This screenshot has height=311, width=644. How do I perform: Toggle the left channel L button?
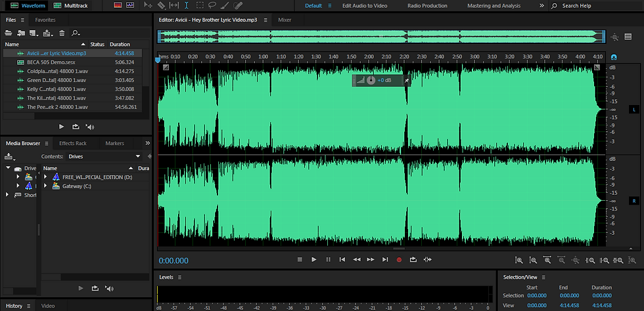click(x=634, y=109)
